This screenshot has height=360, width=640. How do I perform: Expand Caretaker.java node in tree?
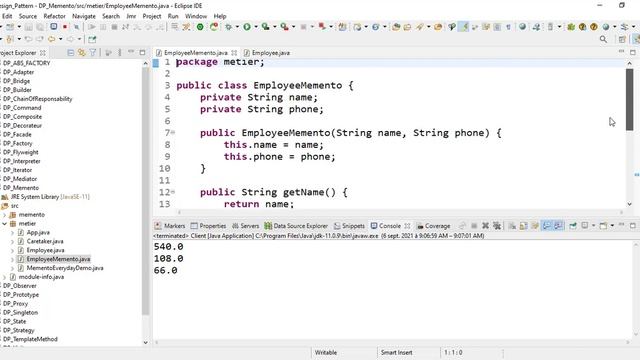click(12, 242)
